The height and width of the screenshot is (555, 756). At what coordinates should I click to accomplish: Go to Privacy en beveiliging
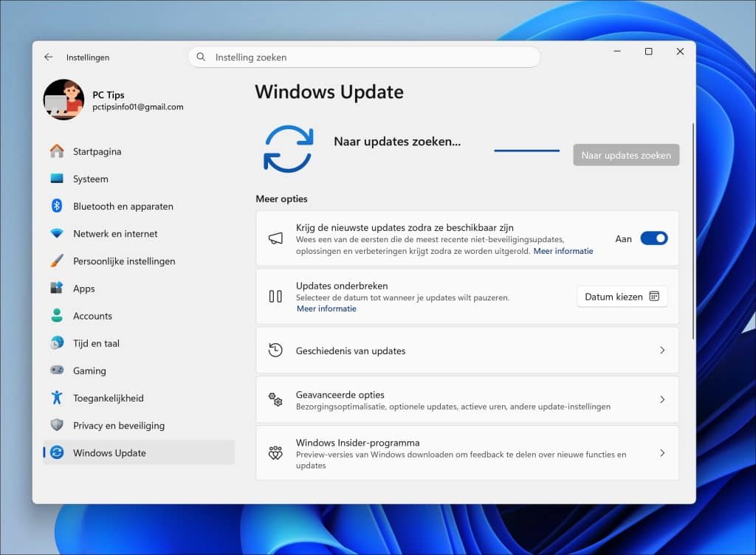point(139,425)
